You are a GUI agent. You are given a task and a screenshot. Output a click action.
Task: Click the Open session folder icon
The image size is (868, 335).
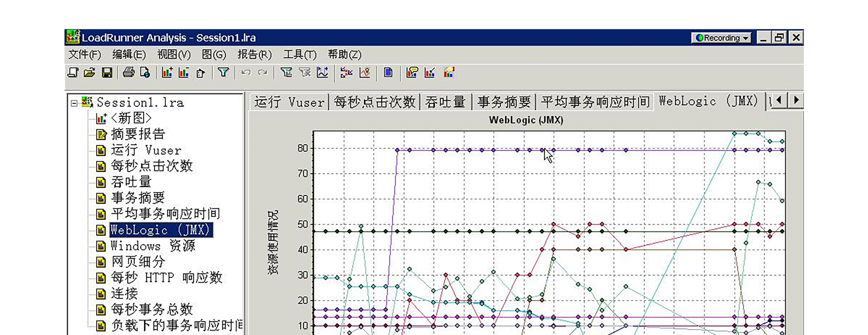coord(90,72)
